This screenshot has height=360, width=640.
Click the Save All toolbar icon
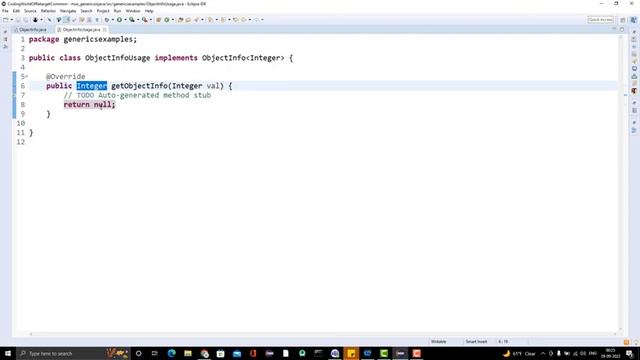(x=26, y=20)
